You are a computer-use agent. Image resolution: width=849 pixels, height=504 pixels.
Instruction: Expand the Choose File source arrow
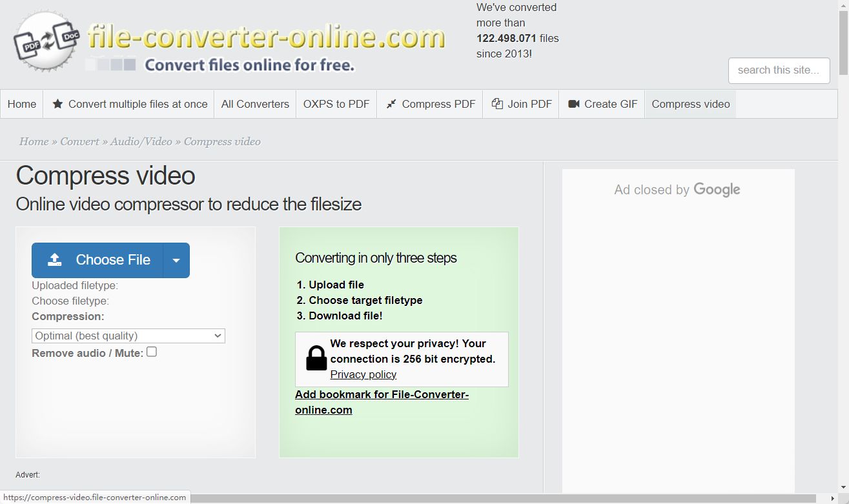tap(176, 260)
